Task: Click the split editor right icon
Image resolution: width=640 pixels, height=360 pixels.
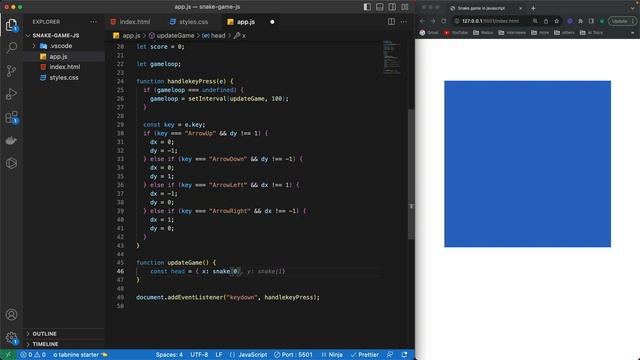Action: (391, 22)
